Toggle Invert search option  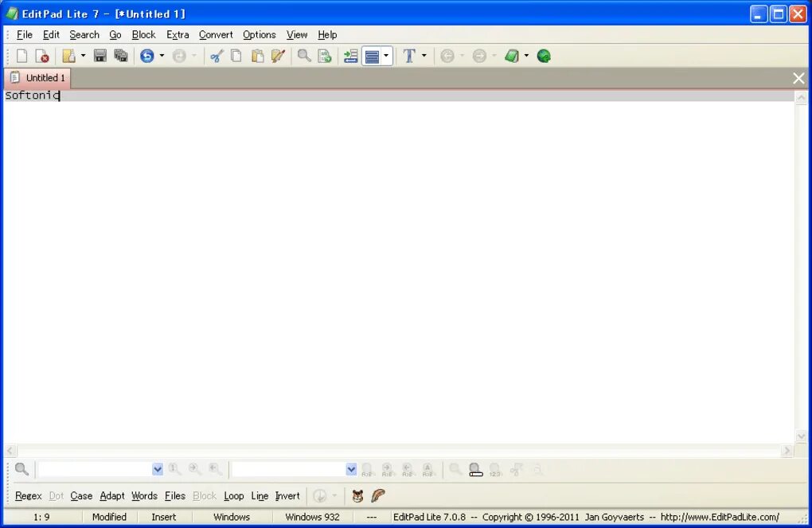287,495
